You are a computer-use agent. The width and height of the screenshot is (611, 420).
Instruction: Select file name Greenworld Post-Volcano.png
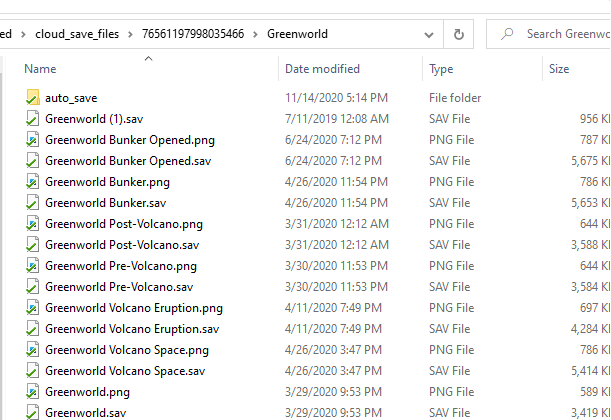(124, 224)
